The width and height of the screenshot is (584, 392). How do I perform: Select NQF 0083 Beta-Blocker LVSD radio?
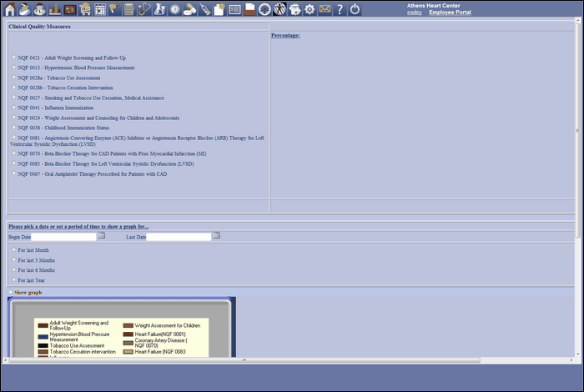point(14,163)
